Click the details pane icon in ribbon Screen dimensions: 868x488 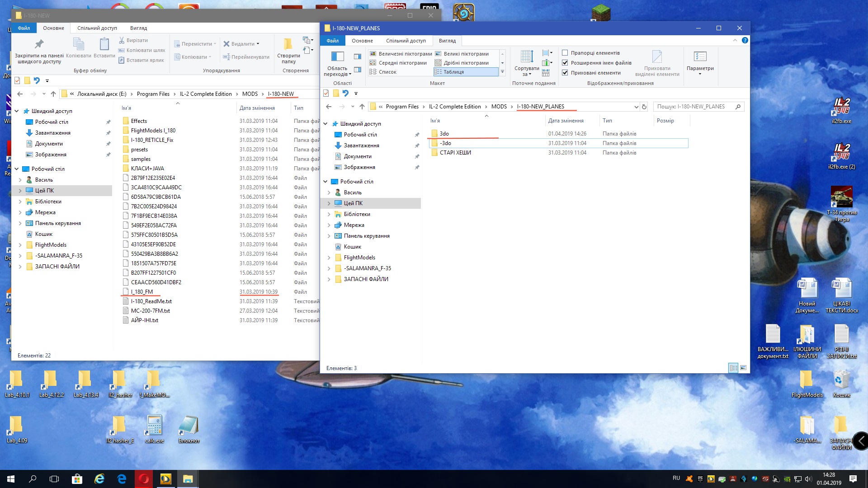click(x=358, y=70)
